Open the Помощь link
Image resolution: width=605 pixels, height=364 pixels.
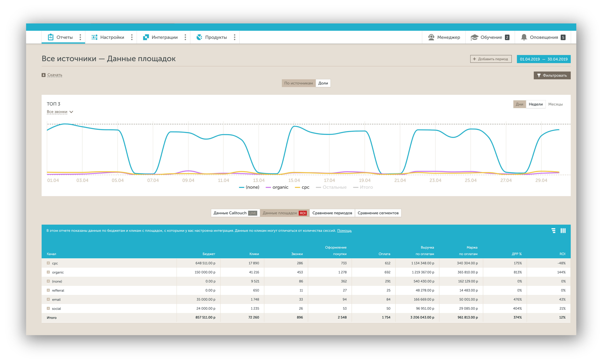click(x=344, y=230)
